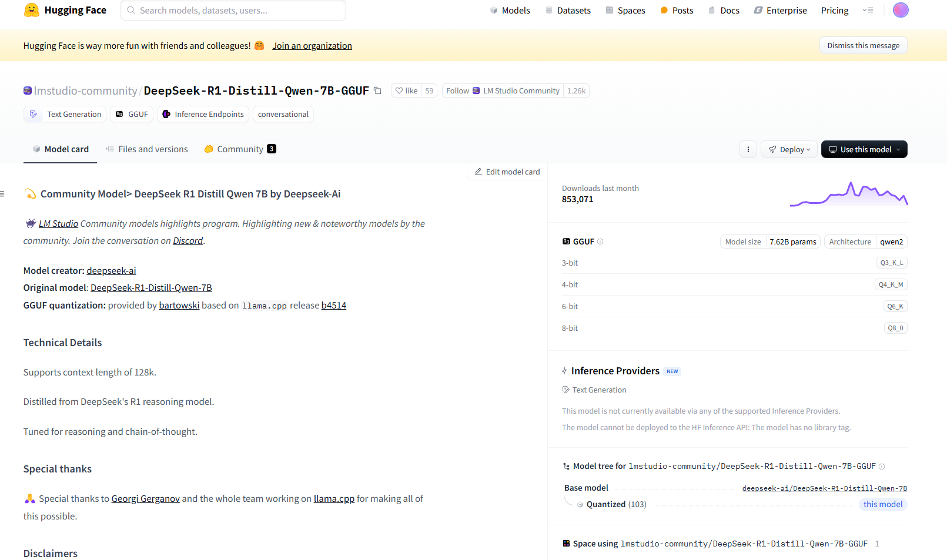Screen dimensions: 947x560
Task: Open the llama.cpp project link
Action: 334,499
